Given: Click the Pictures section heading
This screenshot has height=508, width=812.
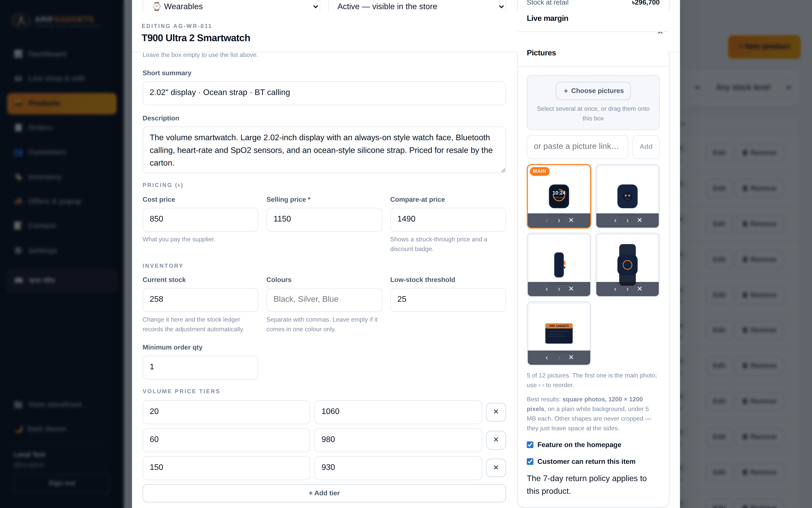Looking at the screenshot, I should (541, 53).
